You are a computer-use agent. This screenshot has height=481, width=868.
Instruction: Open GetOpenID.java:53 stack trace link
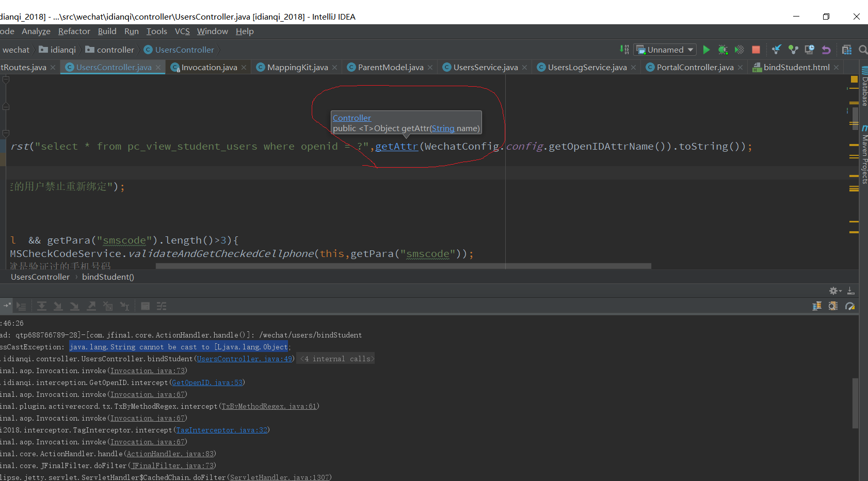[207, 383]
